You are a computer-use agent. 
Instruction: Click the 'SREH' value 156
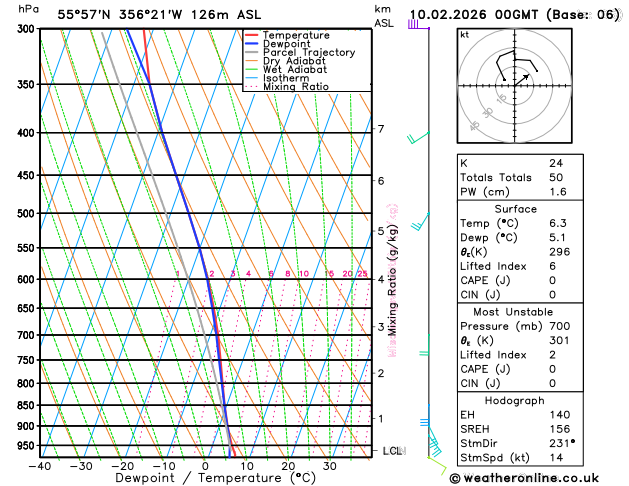coord(560,429)
